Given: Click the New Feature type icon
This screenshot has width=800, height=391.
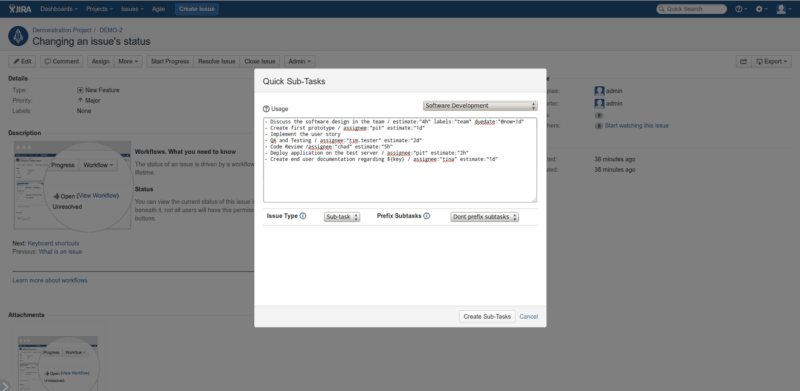Looking at the screenshot, I should pyautogui.click(x=80, y=90).
